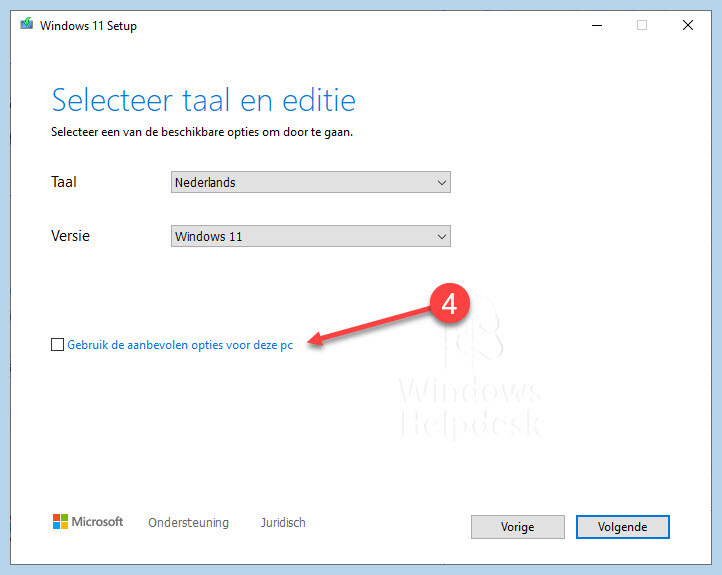Click the Windows 11 Setup title icon
The height and width of the screenshot is (575, 722).
click(x=27, y=23)
